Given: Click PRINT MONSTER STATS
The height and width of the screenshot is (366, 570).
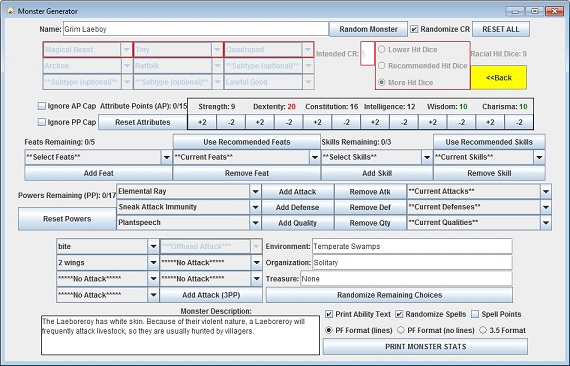Looking at the screenshot, I should 425,347.
